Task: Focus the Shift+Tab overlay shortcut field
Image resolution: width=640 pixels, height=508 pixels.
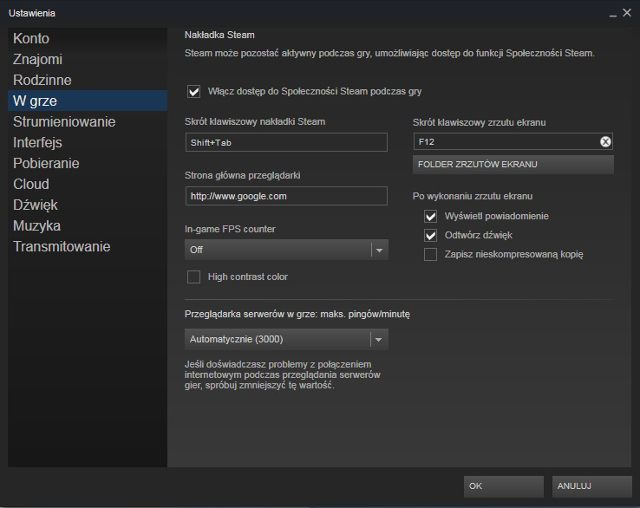Action: [286, 142]
